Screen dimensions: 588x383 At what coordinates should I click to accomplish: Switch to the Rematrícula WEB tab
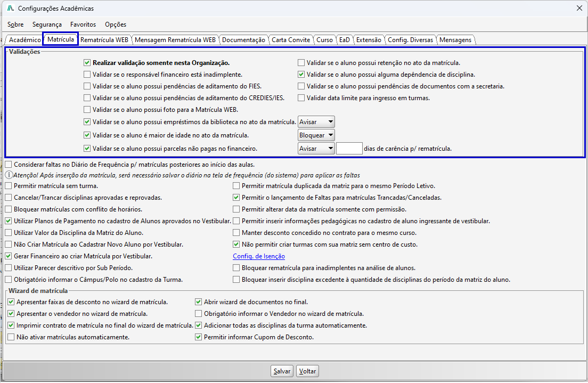104,40
